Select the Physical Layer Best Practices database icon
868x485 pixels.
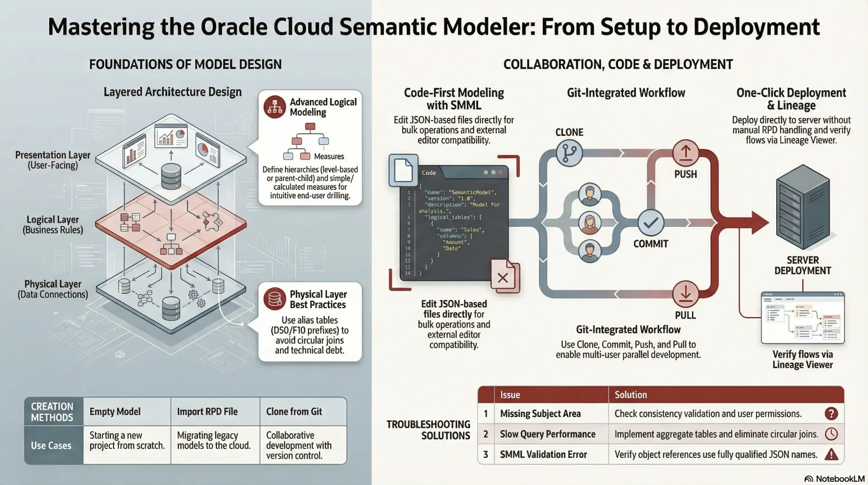275,299
